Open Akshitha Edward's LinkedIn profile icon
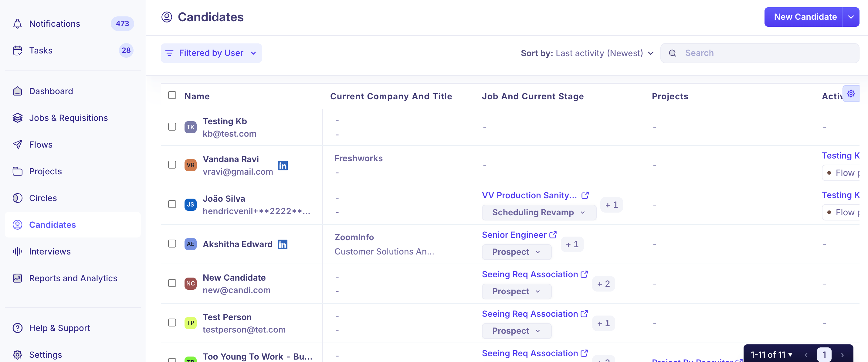 (282, 244)
